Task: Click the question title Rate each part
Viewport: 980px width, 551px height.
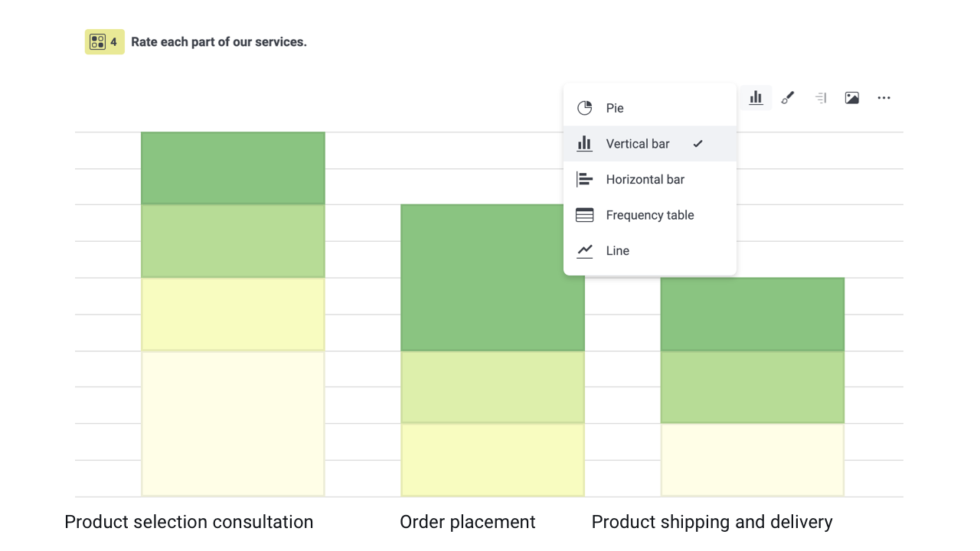Action: pos(218,41)
